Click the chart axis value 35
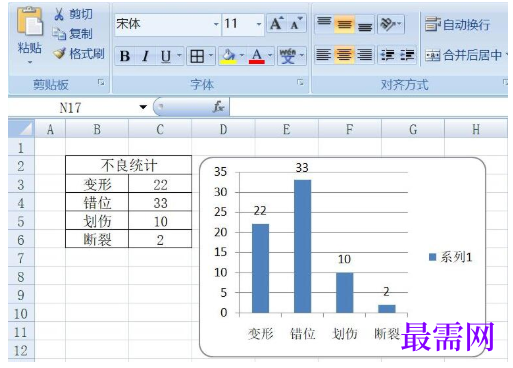The width and height of the screenshot is (513, 368). (220, 172)
